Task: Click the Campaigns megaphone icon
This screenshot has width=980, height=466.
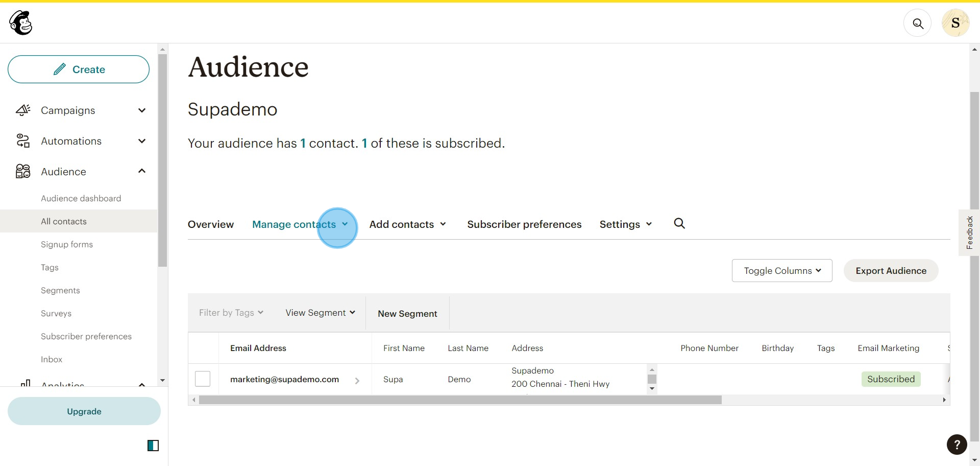Action: pyautogui.click(x=23, y=110)
